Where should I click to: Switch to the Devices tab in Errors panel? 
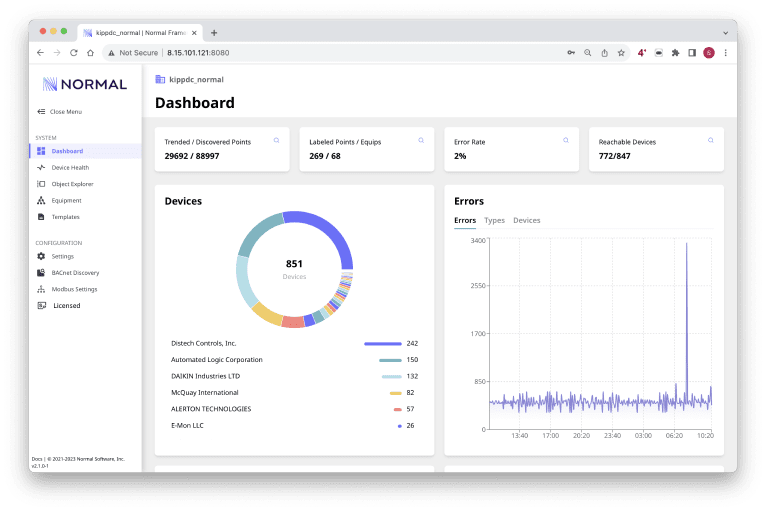[527, 220]
